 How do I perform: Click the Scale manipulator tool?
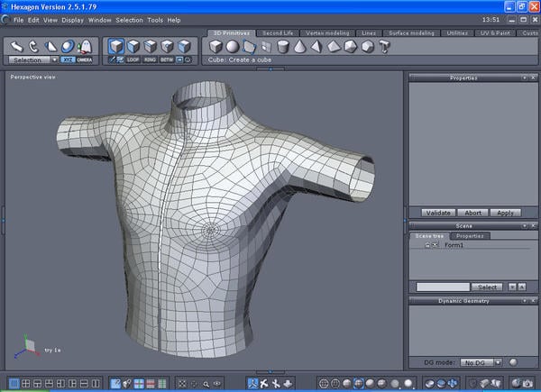point(51,46)
